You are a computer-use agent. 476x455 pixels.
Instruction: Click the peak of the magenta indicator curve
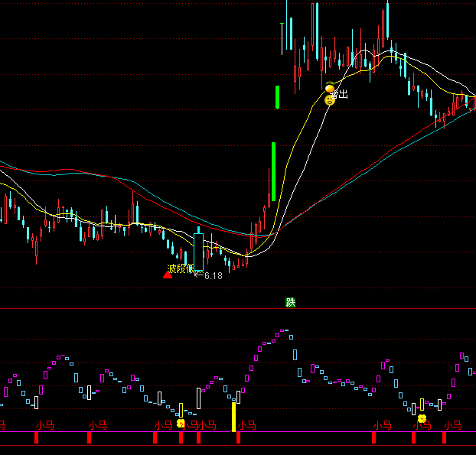(286, 330)
